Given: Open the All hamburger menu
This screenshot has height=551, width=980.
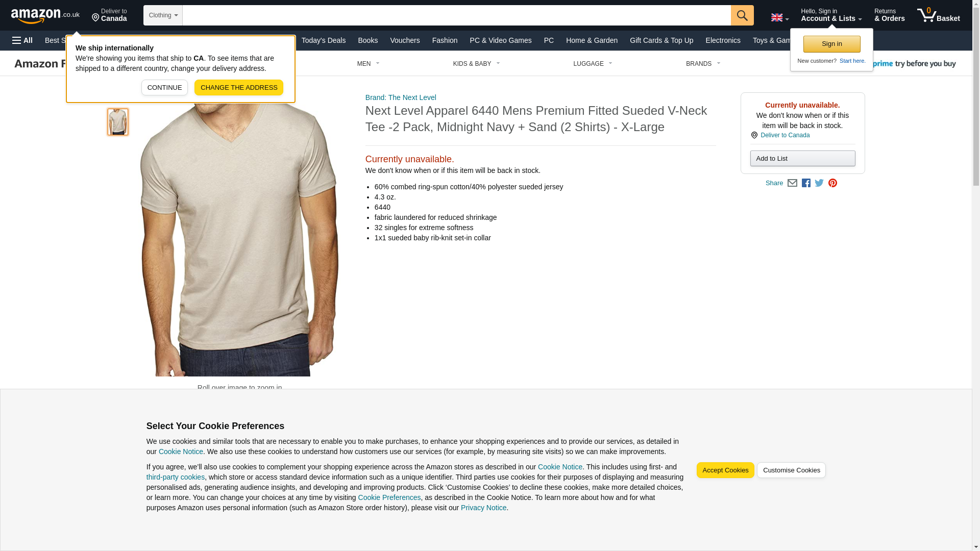Looking at the screenshot, I should (x=22, y=40).
